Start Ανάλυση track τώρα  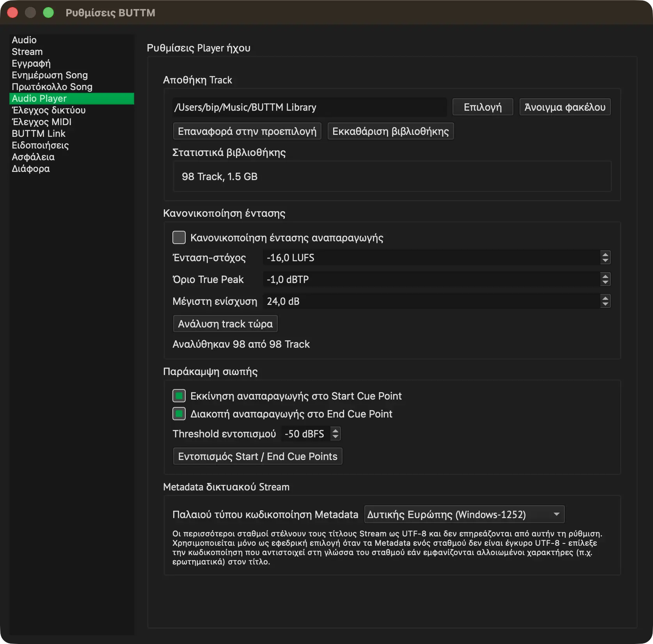(225, 324)
